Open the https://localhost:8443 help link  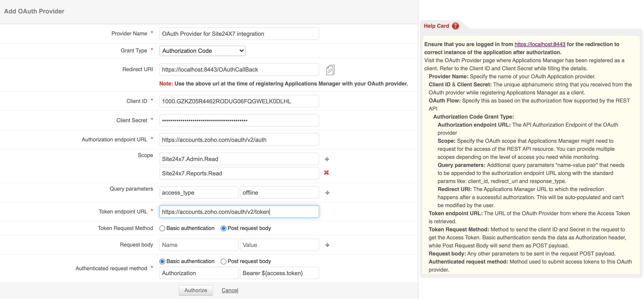pyautogui.click(x=540, y=44)
